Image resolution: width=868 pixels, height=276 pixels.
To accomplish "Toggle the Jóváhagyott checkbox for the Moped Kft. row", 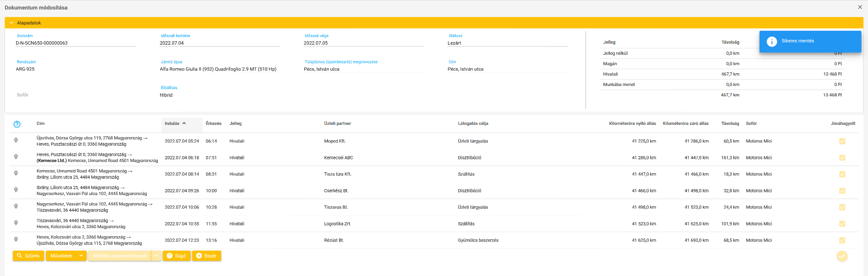I will 842,141.
